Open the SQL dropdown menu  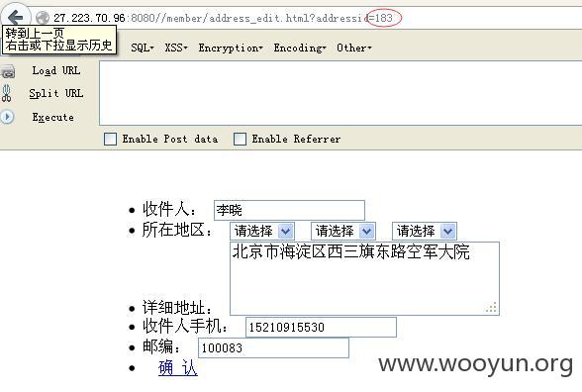tap(143, 48)
